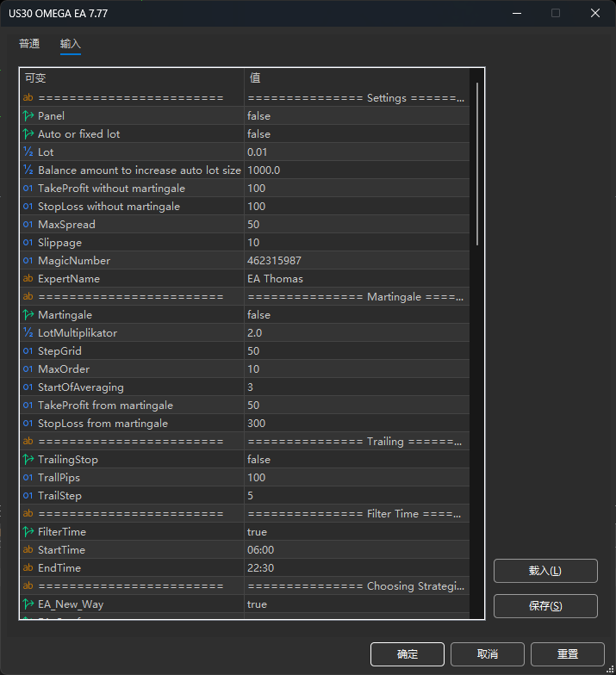The height and width of the screenshot is (675, 616).
Task: Toggle the FilterTime true value
Action: pos(356,532)
